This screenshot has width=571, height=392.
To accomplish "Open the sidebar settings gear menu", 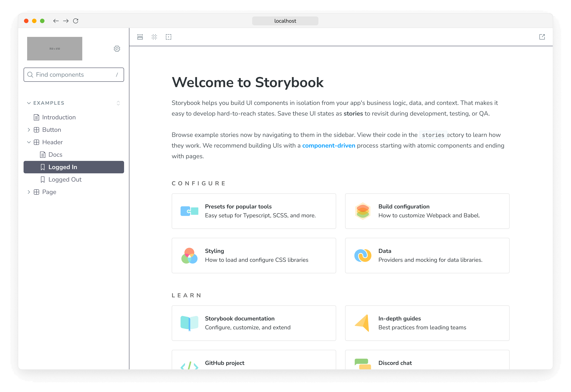I will 117,49.
